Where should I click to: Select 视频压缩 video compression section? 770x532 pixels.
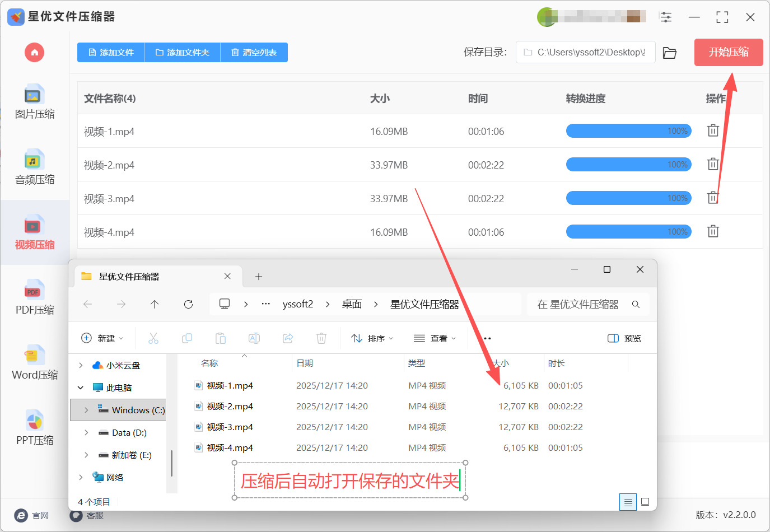coord(35,232)
